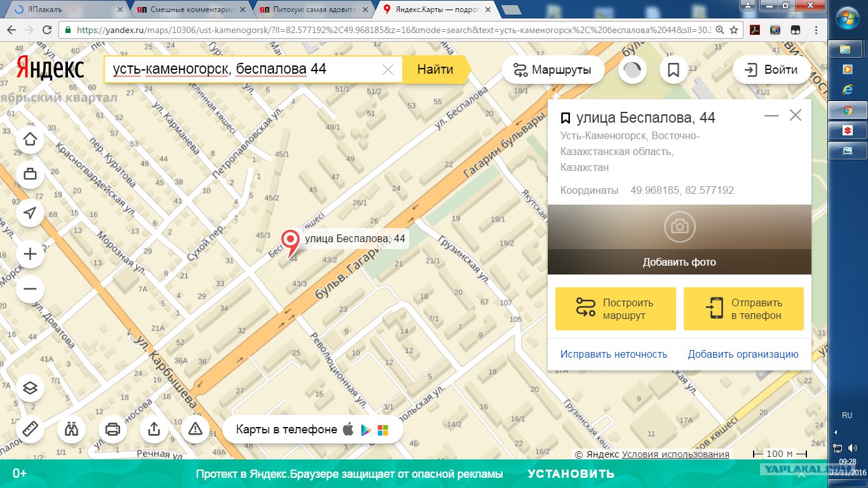Click the Войти sign-in button
Screen dimensions: 868x488
pos(771,70)
